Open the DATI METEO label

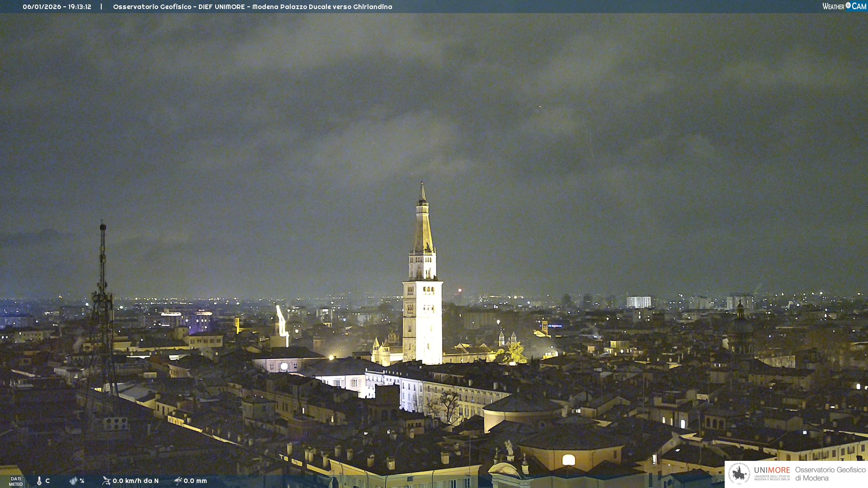tap(16, 481)
